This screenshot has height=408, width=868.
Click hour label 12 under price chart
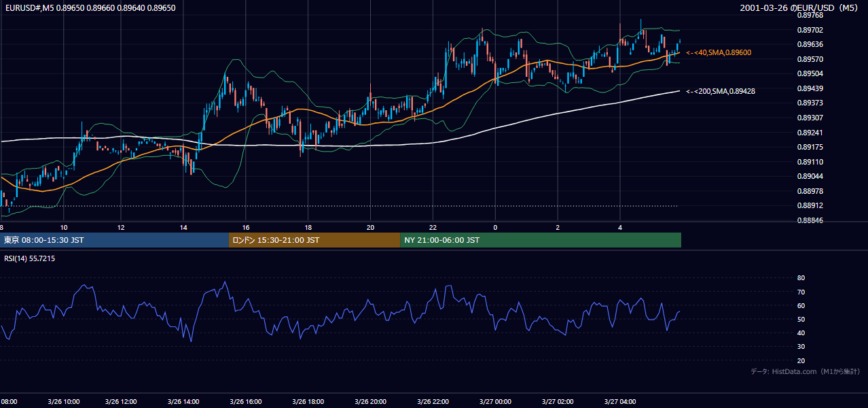120,227
